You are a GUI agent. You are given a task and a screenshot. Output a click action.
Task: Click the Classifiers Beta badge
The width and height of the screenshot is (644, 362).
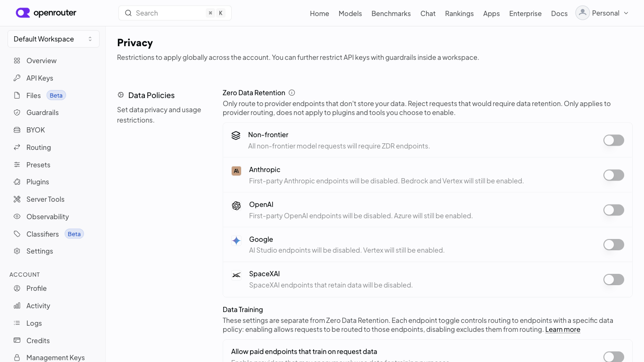[74, 234]
